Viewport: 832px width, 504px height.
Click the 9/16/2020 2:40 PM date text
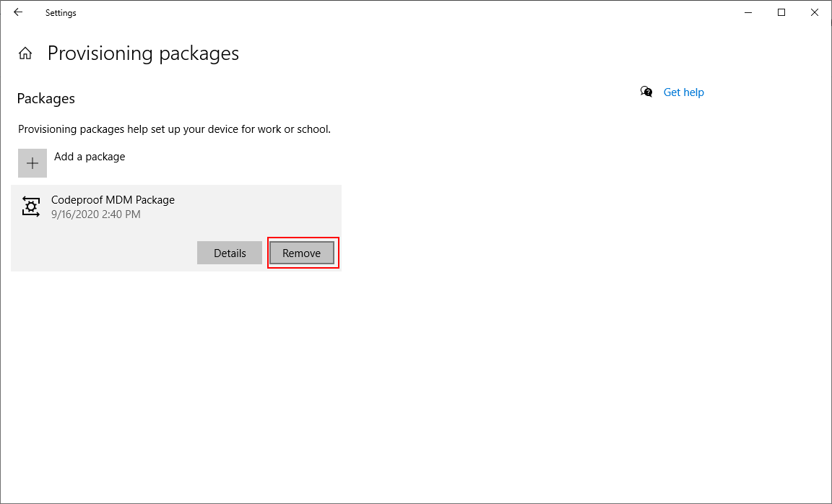(x=96, y=214)
